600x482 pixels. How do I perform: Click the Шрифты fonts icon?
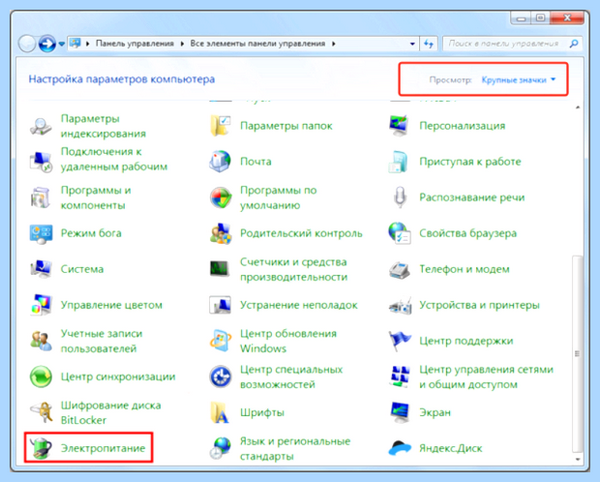tap(220, 412)
